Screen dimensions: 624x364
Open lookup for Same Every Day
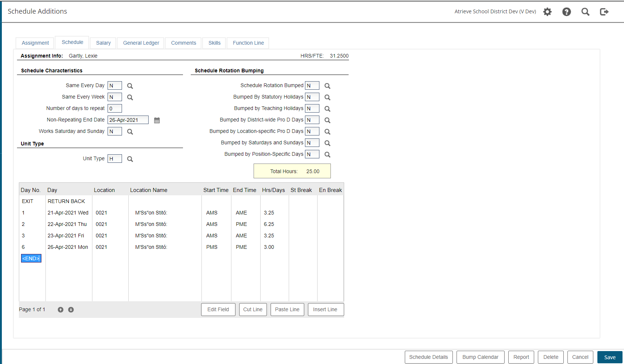click(x=130, y=86)
